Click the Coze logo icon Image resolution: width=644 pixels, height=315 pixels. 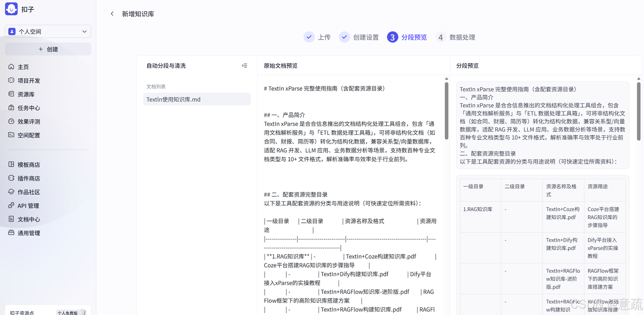12,9
